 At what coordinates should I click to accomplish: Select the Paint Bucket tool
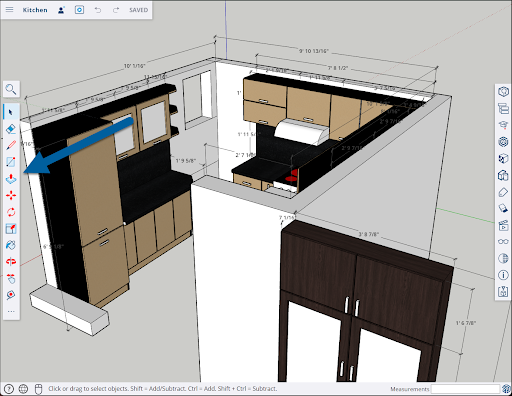click(11, 245)
